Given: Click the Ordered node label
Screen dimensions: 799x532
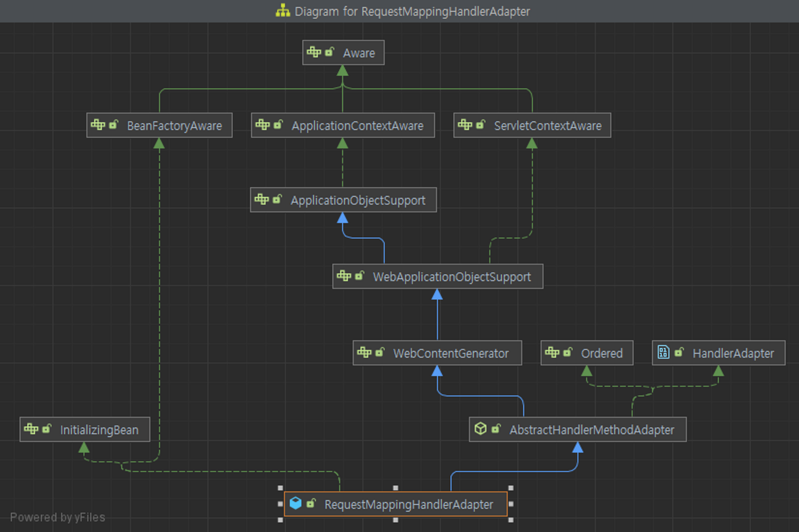Looking at the screenshot, I should [x=602, y=353].
